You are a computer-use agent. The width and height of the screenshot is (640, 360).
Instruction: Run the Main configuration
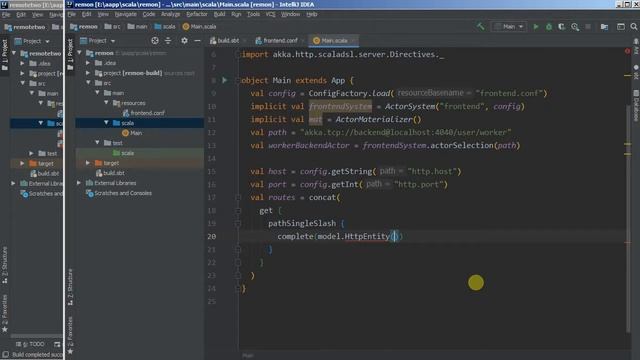pos(536,27)
